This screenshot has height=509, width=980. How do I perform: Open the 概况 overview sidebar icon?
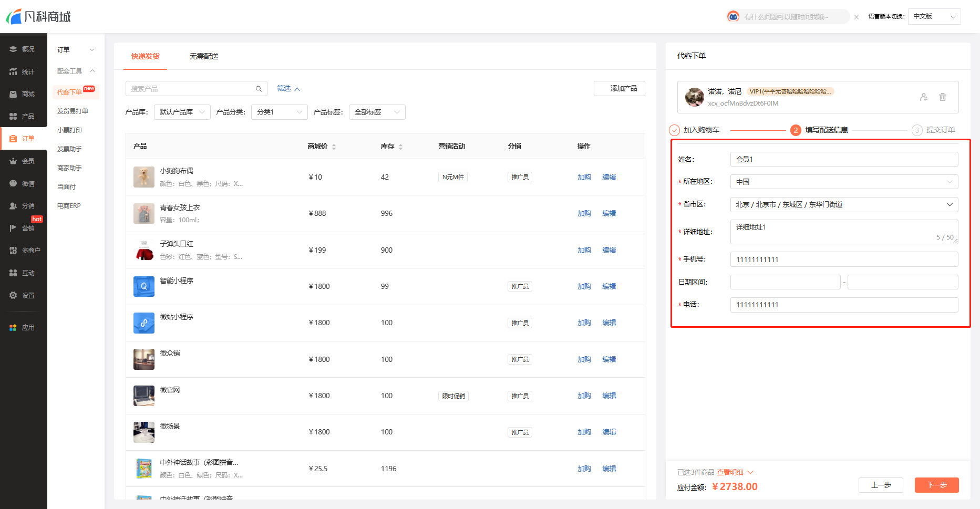[x=13, y=49]
